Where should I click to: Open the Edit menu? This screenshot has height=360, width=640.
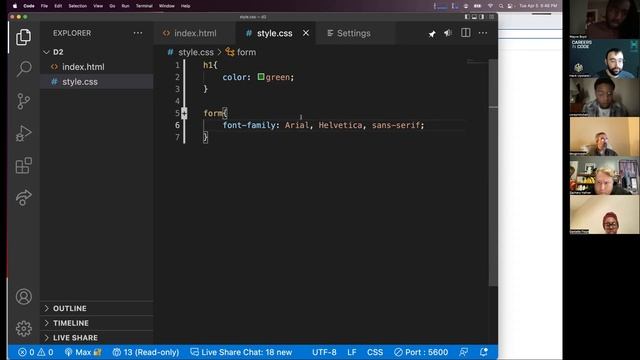(58, 6)
